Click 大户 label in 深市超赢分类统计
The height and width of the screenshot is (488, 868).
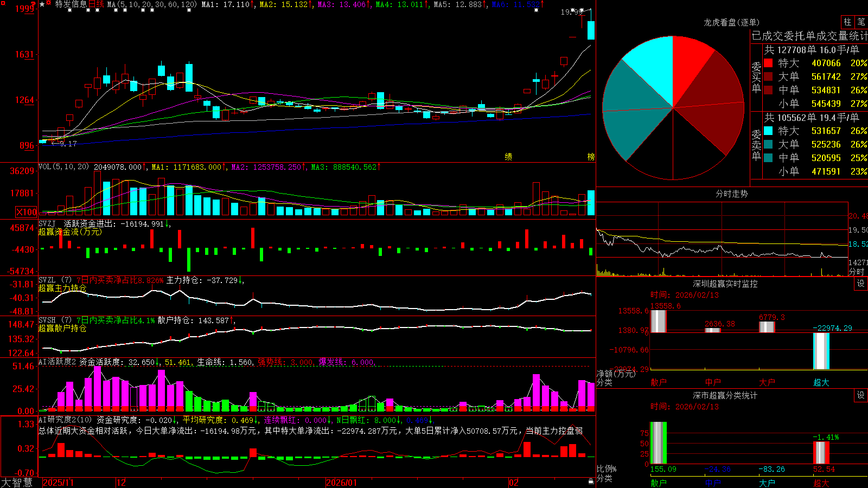pos(767,483)
